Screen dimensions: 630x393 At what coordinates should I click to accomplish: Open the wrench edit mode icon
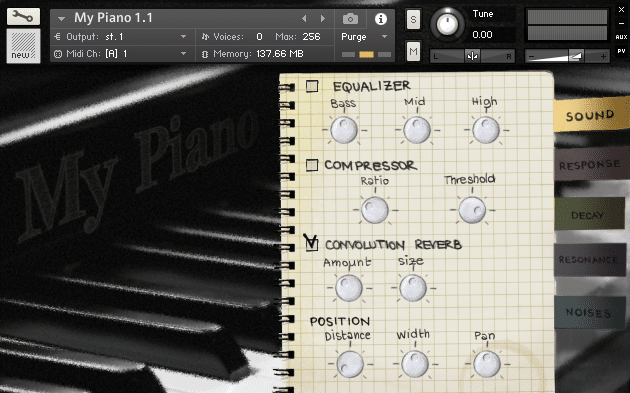click(23, 16)
